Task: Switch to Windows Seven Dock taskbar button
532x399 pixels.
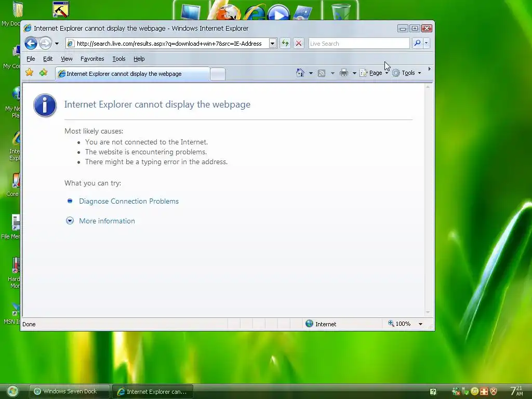Action: 70,391
